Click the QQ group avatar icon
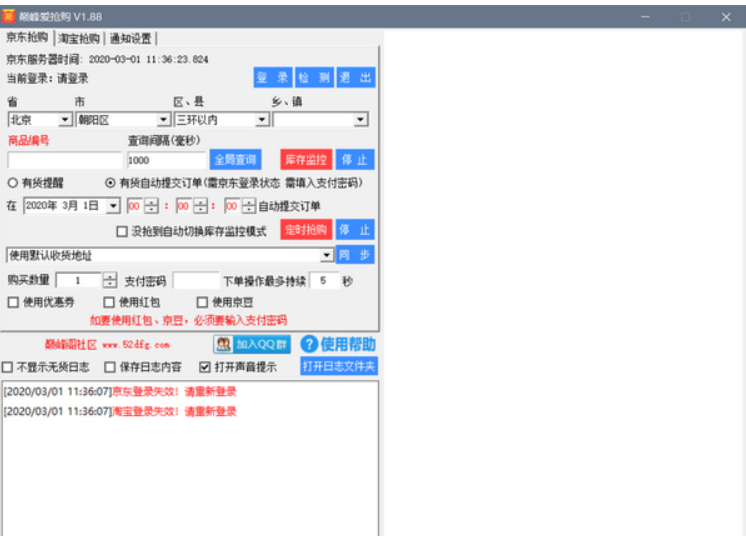 [223, 344]
